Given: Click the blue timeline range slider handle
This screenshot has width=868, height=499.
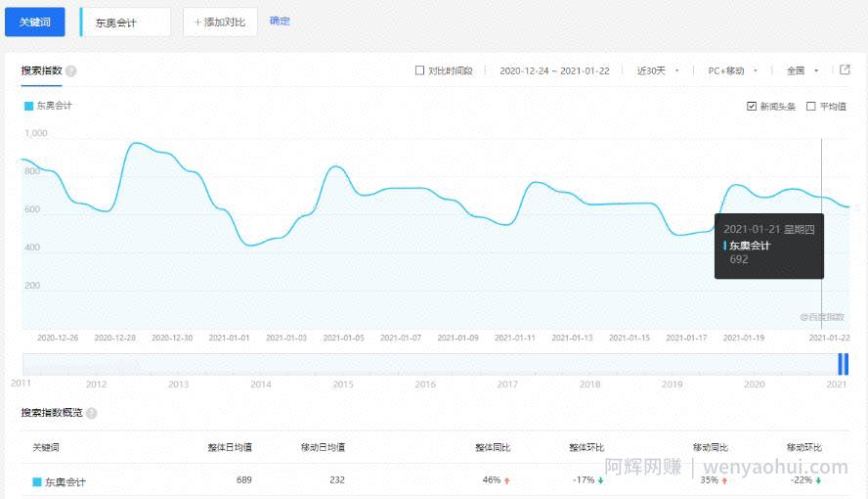Looking at the screenshot, I should coord(844,364).
